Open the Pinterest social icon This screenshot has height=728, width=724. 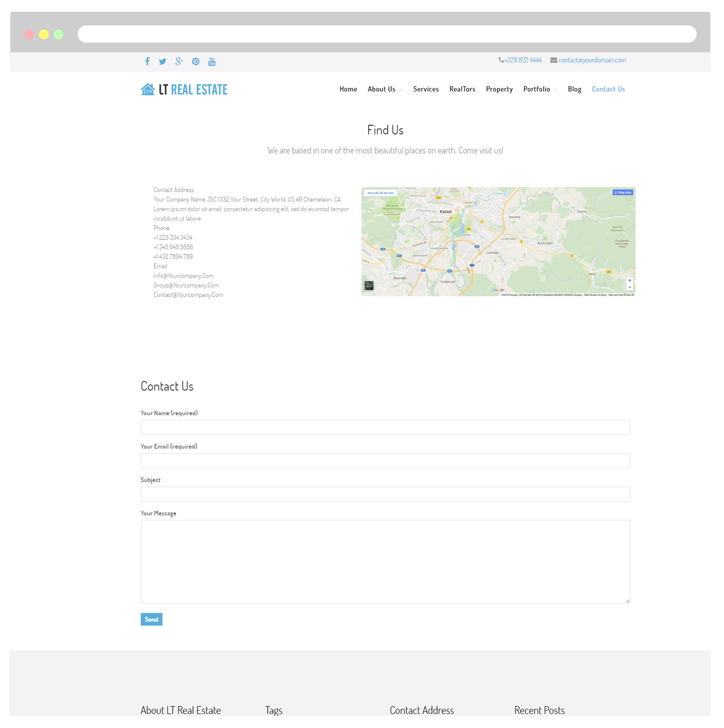pyautogui.click(x=195, y=61)
